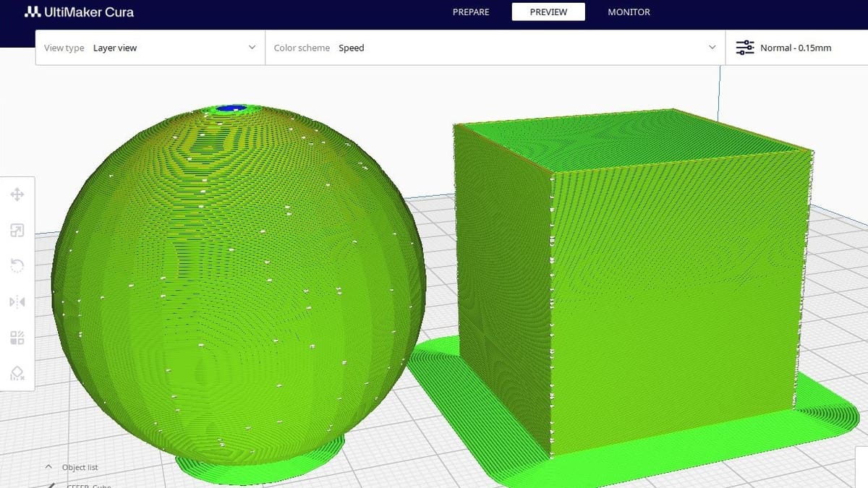Image resolution: width=868 pixels, height=488 pixels.
Task: Select the Move tool in the sidebar
Action: click(17, 195)
